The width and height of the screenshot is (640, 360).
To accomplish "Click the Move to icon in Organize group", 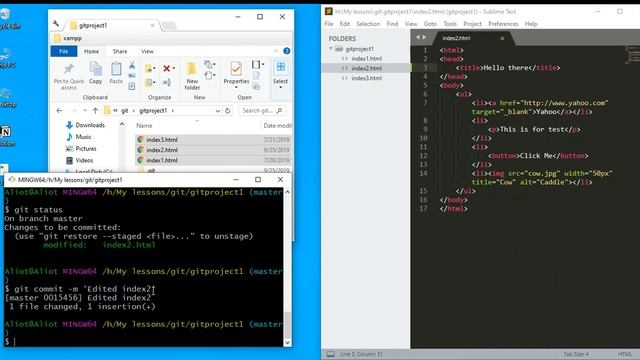I will (149, 68).
